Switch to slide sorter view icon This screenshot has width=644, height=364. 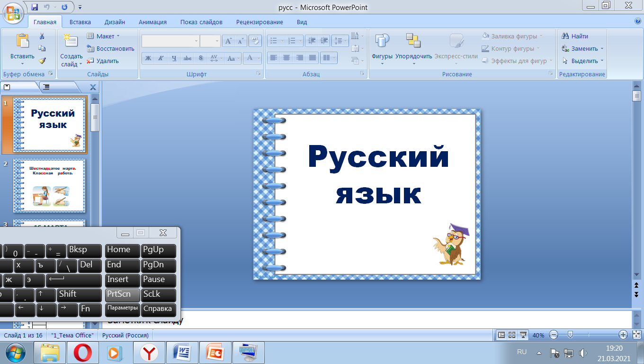[x=512, y=335]
